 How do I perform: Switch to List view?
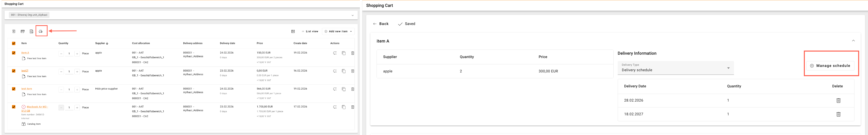[310, 31]
